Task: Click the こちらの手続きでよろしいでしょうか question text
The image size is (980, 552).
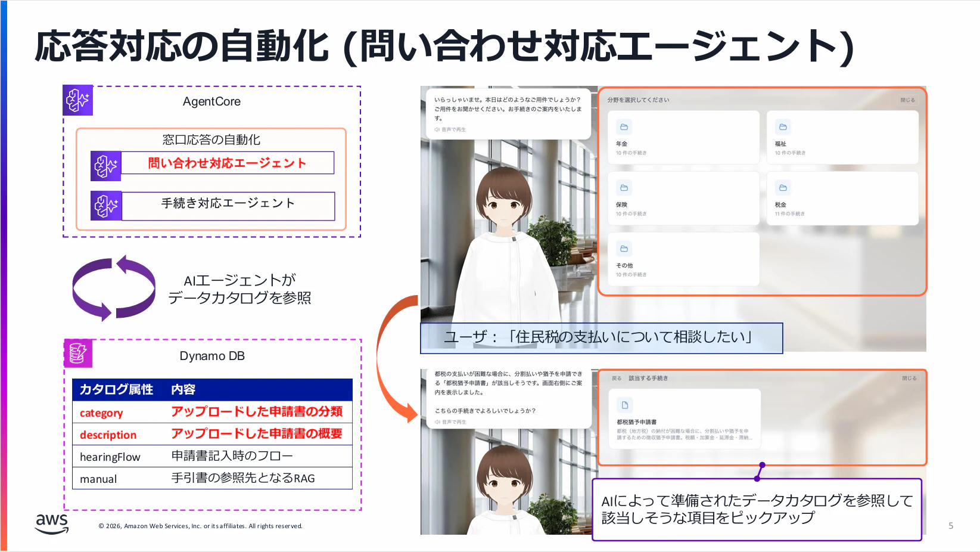Action: (485, 411)
